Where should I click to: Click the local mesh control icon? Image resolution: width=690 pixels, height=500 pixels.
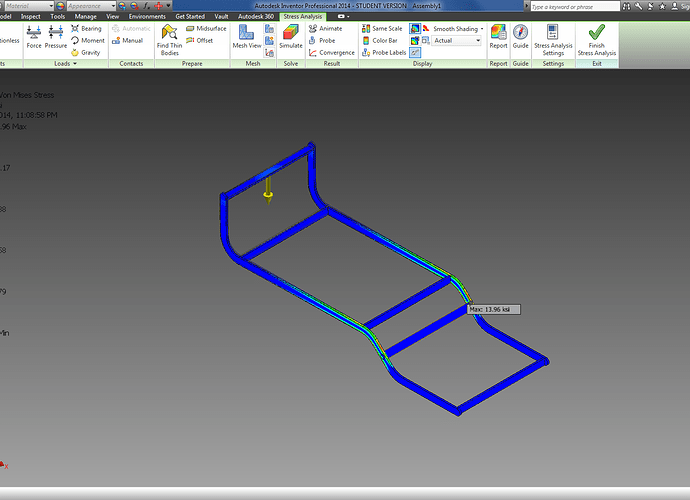[269, 41]
